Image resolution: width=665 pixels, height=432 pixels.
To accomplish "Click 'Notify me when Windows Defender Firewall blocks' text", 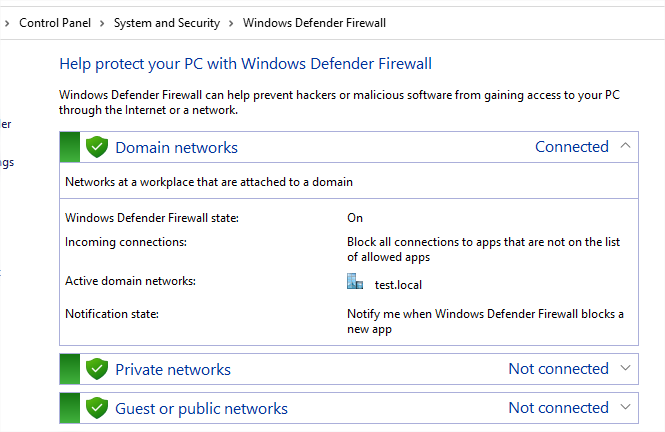I will [485, 321].
